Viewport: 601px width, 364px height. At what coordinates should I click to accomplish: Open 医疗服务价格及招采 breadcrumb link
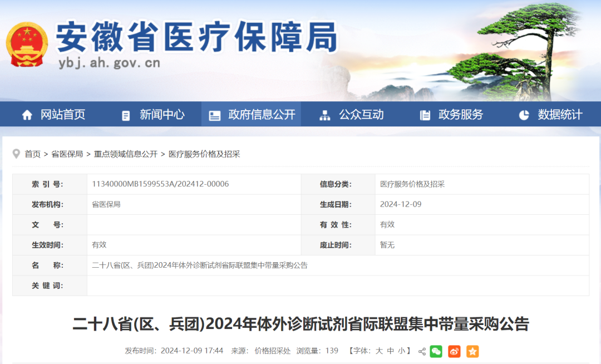click(x=204, y=154)
